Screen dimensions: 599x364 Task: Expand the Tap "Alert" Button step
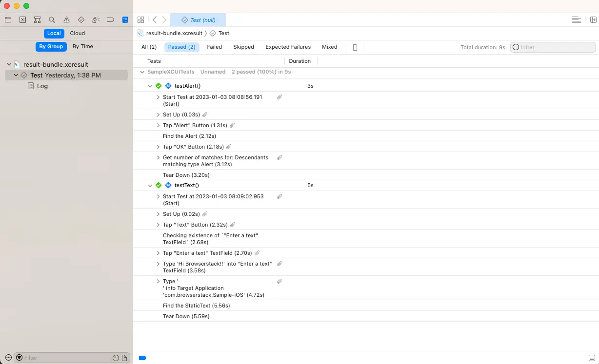coord(158,125)
